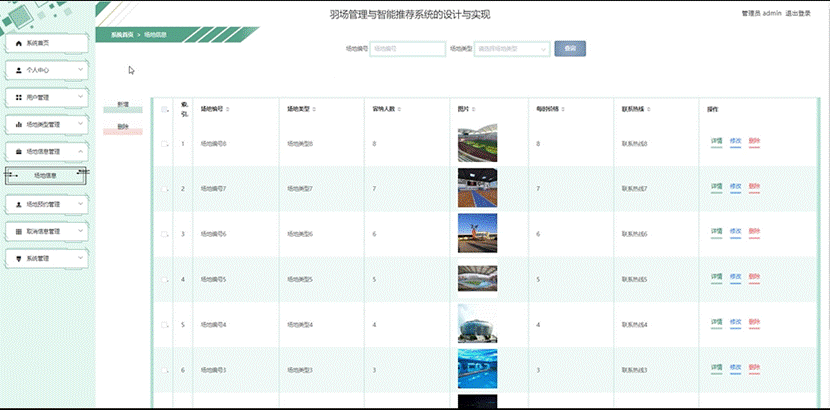830x410 pixels.
Task: Sort by 容纳人数 using header sort icon
Action: pos(399,110)
